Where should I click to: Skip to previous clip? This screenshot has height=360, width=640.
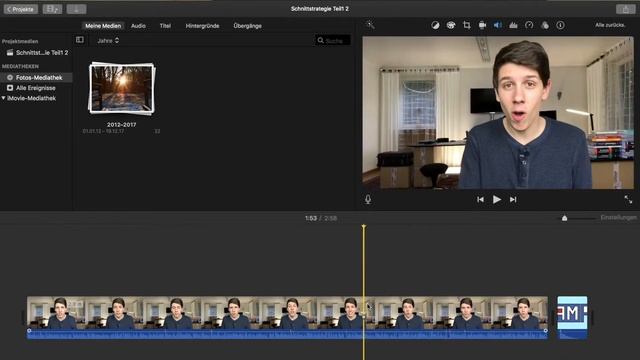[480, 199]
